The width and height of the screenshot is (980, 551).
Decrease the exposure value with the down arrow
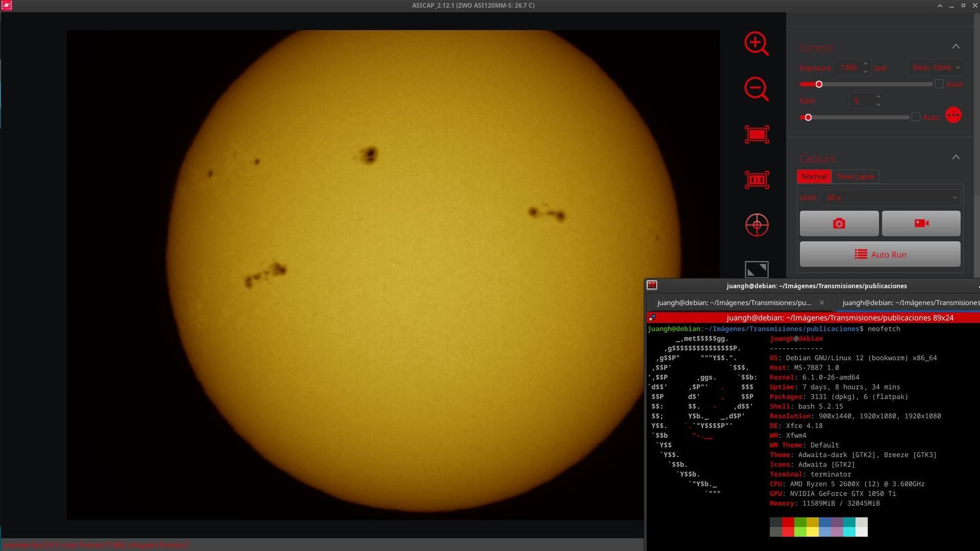865,71
